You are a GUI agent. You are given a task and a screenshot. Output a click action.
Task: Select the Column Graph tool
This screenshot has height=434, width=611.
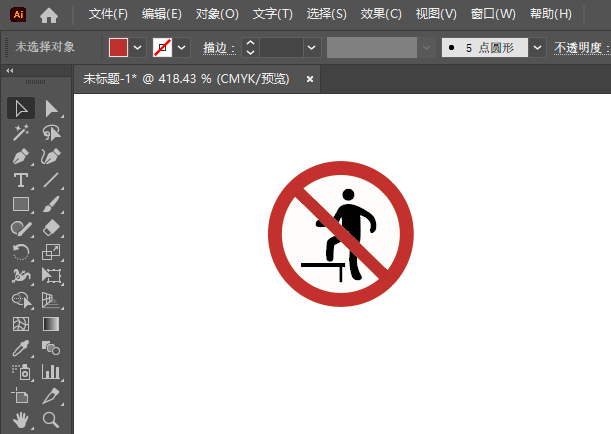51,372
